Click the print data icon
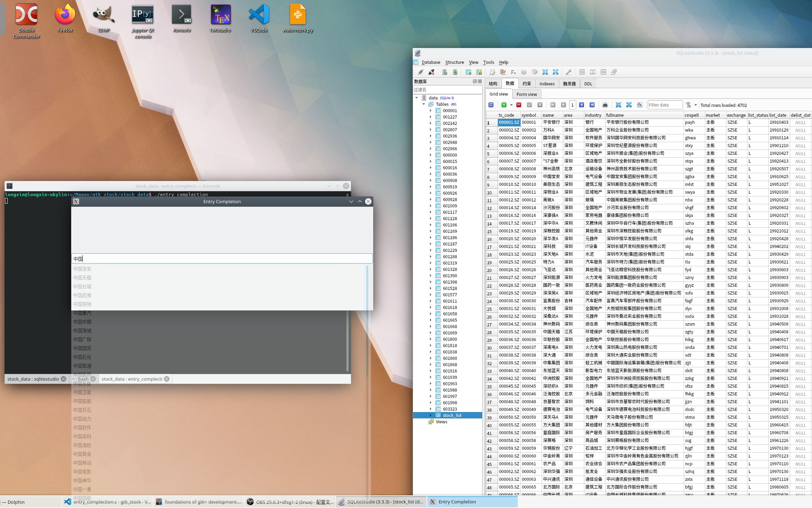The image size is (812, 508). [605, 105]
